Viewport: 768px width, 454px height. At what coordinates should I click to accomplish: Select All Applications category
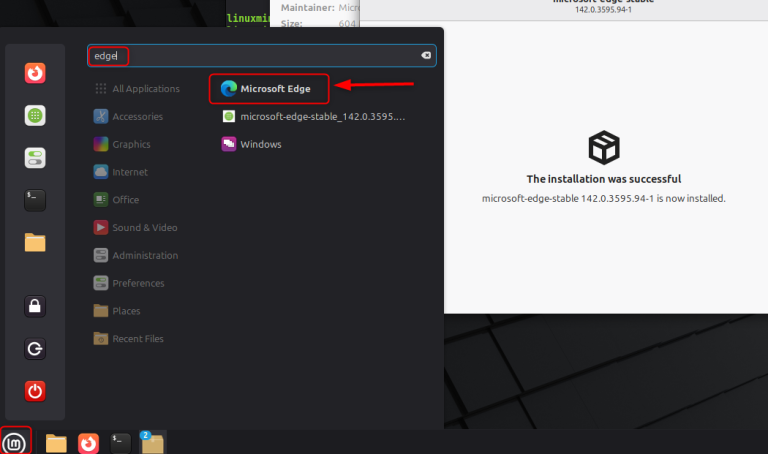137,89
